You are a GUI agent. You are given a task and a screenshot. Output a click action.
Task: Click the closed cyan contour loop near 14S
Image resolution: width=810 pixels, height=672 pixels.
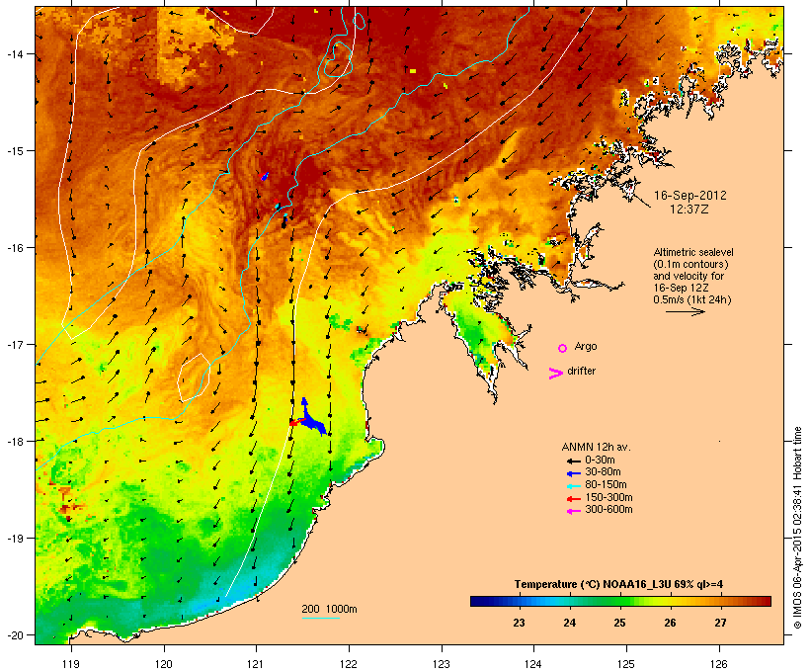339,59
